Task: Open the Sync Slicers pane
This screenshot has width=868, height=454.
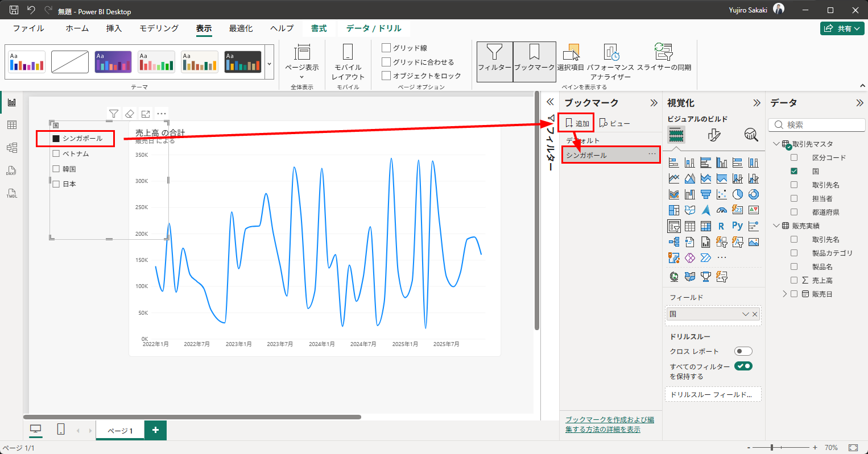Action: click(664, 58)
